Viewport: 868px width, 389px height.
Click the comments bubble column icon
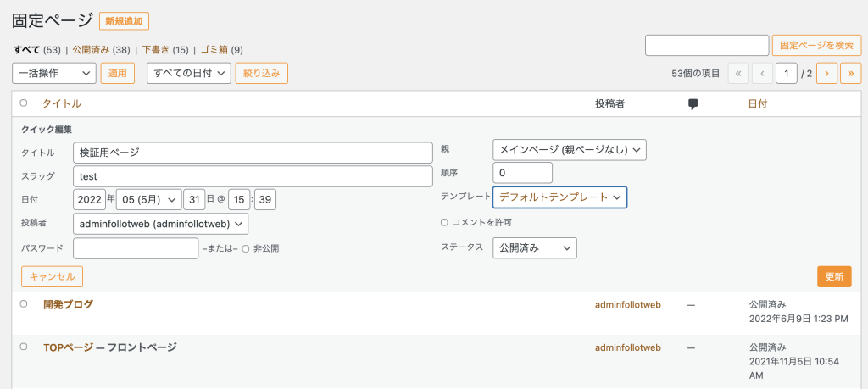[693, 104]
